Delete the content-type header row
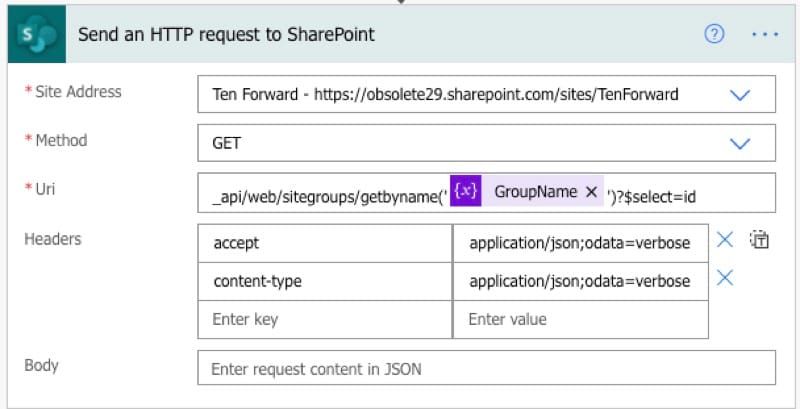 [725, 278]
